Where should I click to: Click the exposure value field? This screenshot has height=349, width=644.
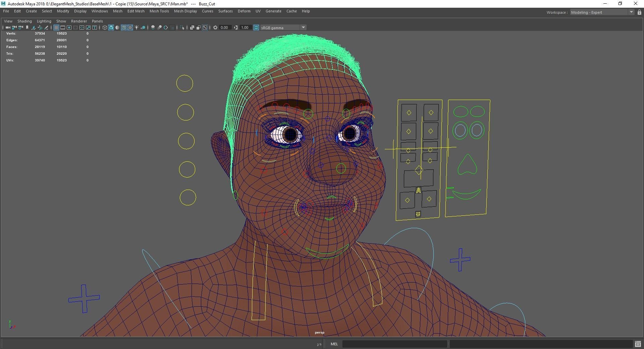225,28
